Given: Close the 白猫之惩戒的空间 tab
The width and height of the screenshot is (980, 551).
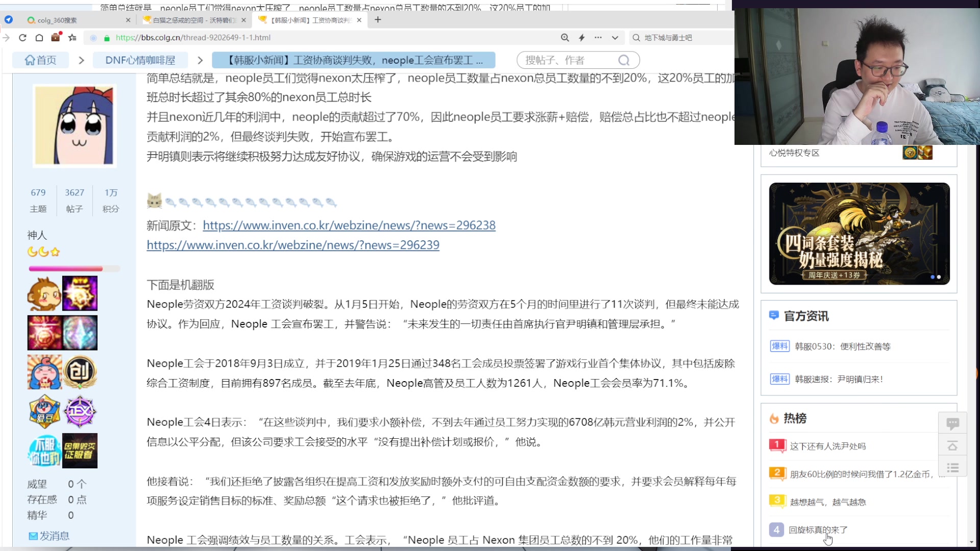Looking at the screenshot, I should (243, 20).
